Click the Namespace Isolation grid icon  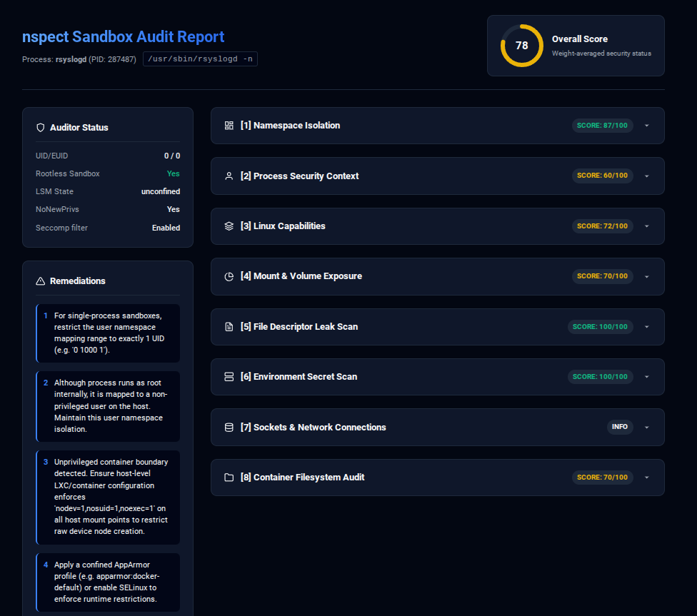coord(229,126)
